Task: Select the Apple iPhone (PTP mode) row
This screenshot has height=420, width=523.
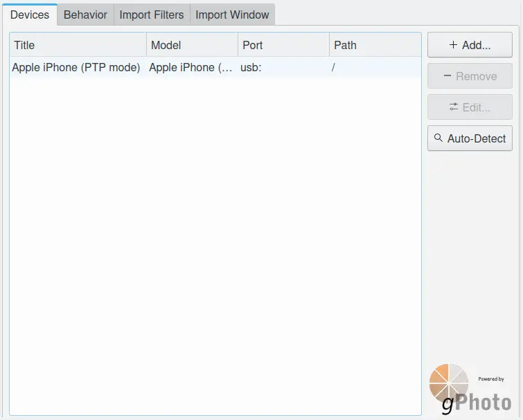Action: [x=76, y=68]
